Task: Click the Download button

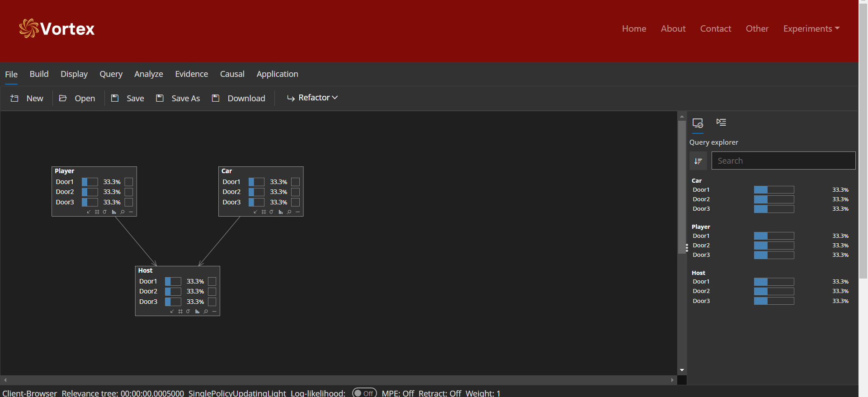Action: pos(239,98)
